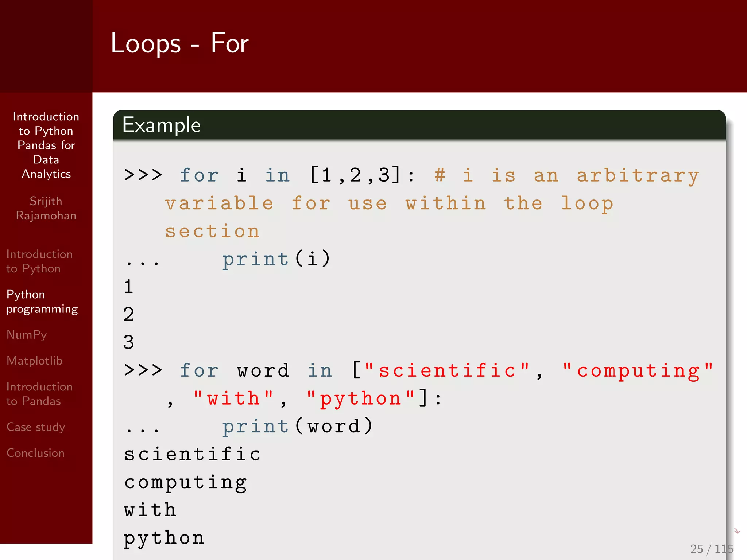Click the string "computing" in the list
This screenshot has width=747, height=560.
click(637, 371)
